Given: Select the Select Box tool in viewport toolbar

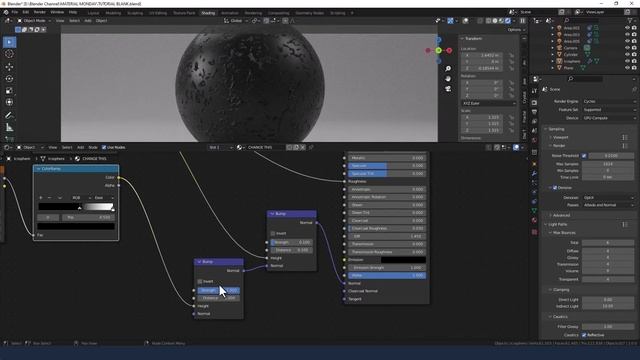Looking at the screenshot, I should coord(9,42).
